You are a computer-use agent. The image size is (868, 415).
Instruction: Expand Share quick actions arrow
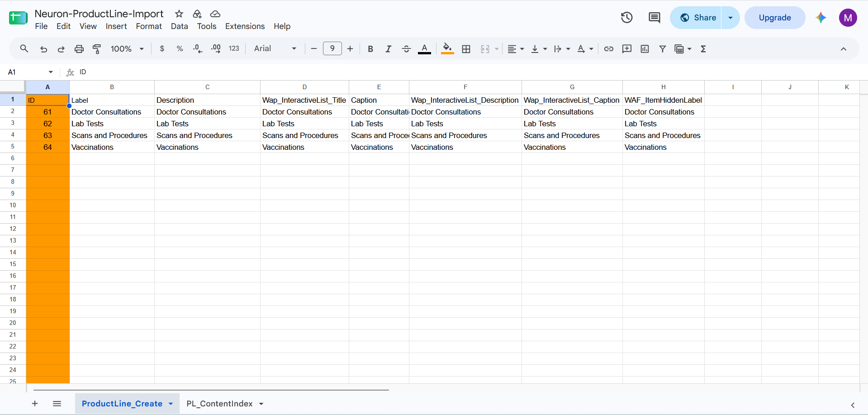(x=730, y=18)
